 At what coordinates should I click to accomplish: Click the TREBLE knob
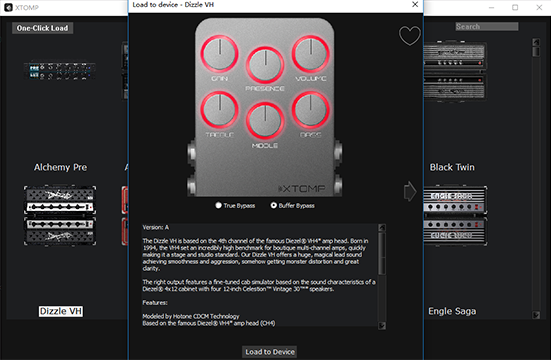(220, 110)
